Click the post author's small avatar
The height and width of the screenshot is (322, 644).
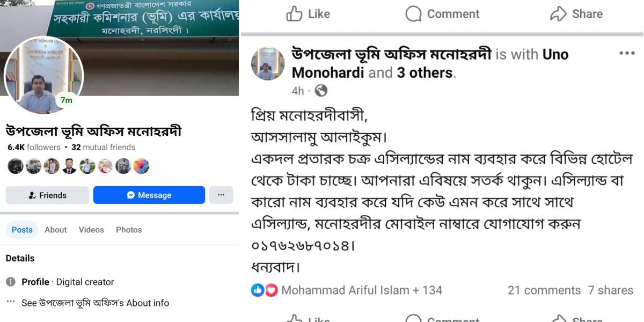tap(268, 63)
